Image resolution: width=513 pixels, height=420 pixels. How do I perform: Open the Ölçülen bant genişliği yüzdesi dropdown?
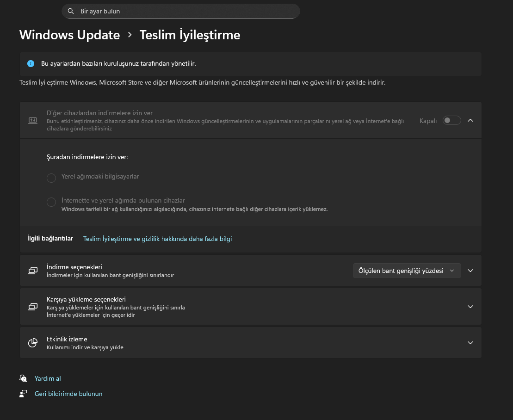407,271
